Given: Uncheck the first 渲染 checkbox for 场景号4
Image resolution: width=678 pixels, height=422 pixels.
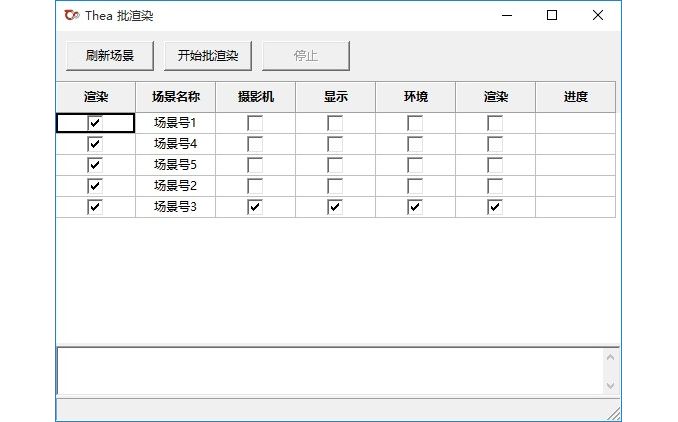Looking at the screenshot, I should pos(95,144).
